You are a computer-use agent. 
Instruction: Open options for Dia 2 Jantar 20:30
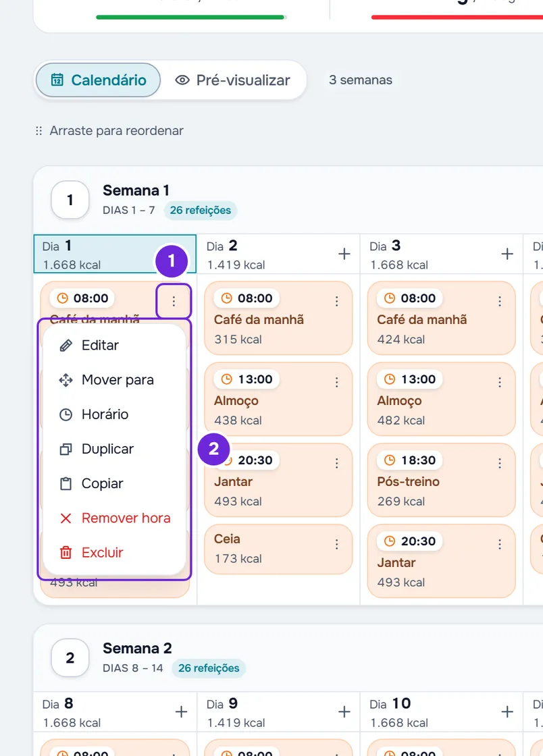coord(336,463)
